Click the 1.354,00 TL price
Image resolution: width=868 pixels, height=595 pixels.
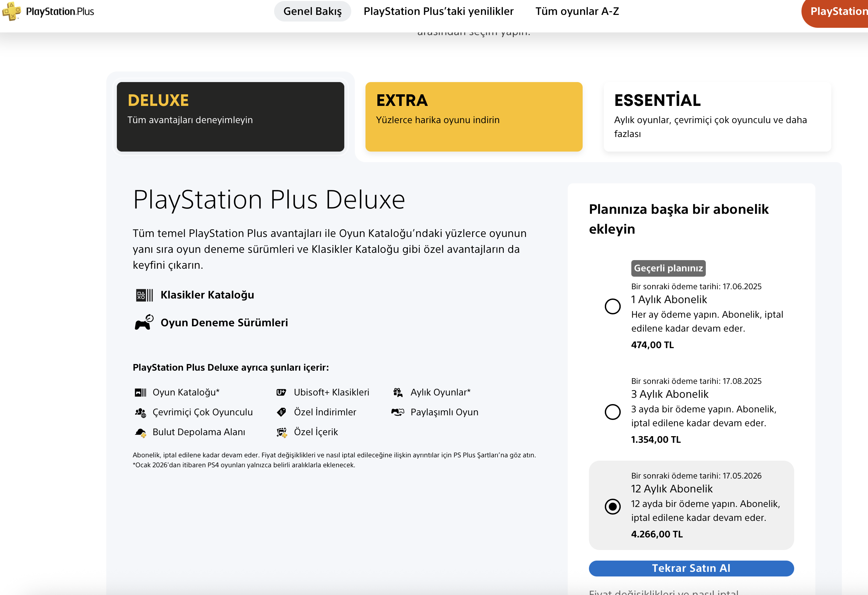click(x=656, y=440)
